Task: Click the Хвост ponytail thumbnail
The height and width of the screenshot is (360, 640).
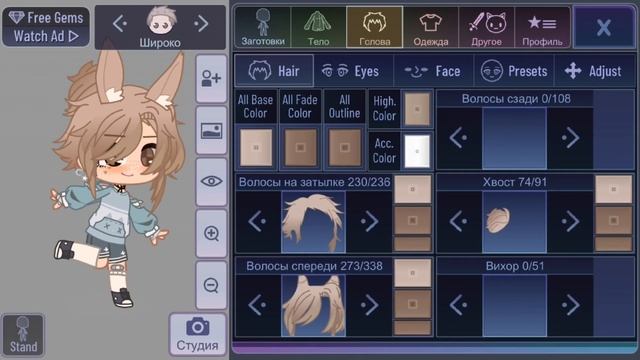Action: click(x=514, y=222)
